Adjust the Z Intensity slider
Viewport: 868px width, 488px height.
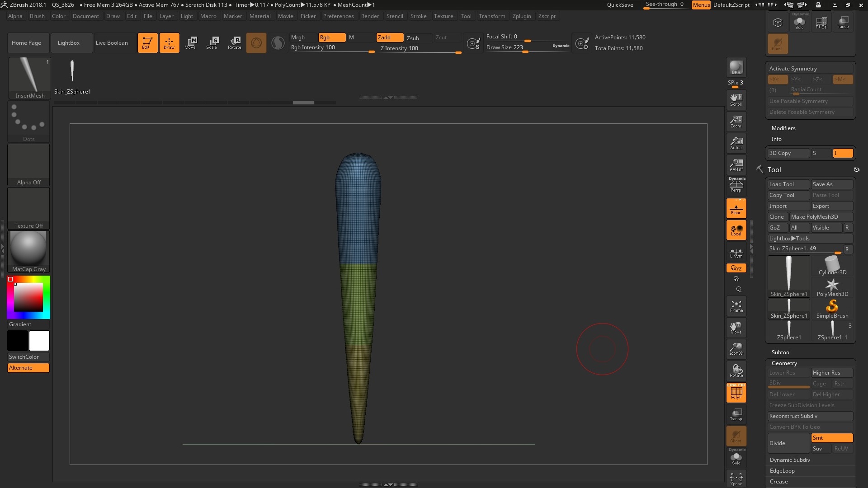point(420,48)
